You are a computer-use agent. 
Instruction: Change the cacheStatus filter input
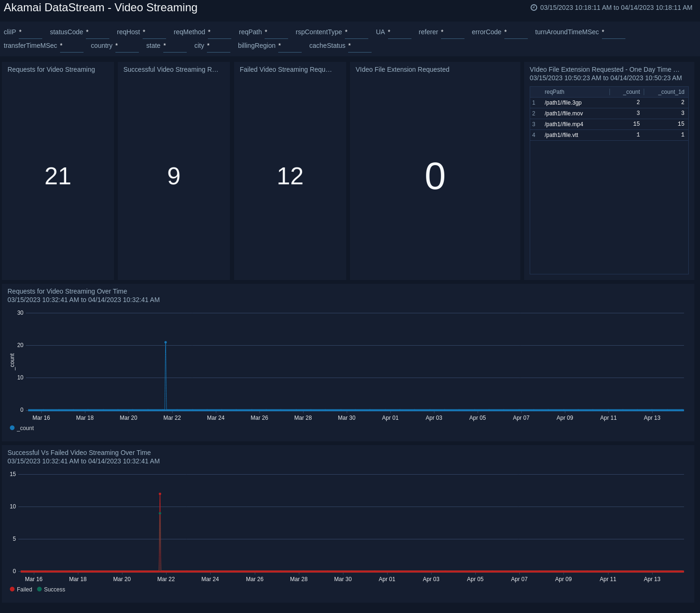pos(360,46)
